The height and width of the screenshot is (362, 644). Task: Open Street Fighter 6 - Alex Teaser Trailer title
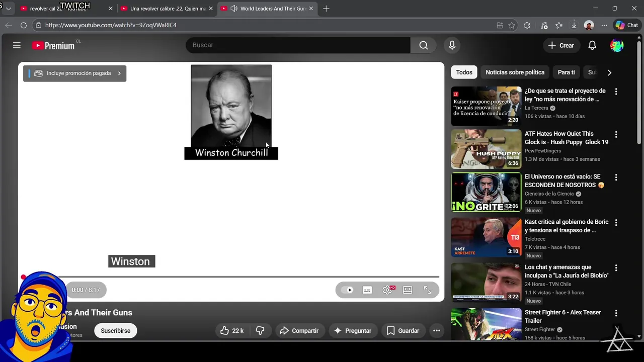562,316
